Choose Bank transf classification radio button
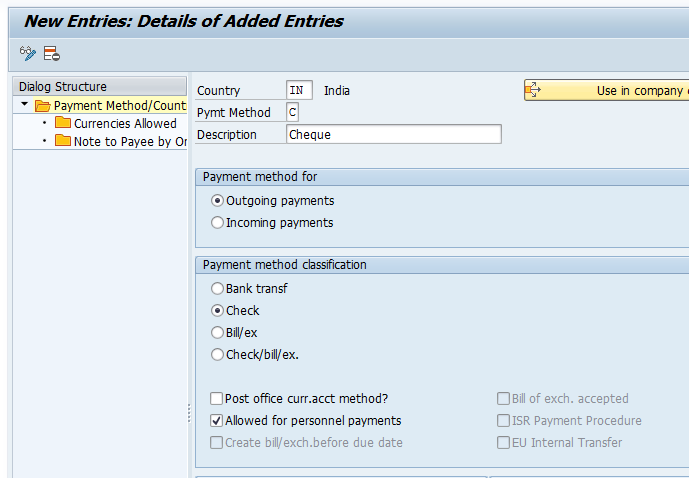This screenshot has width=689, height=478. click(x=217, y=289)
